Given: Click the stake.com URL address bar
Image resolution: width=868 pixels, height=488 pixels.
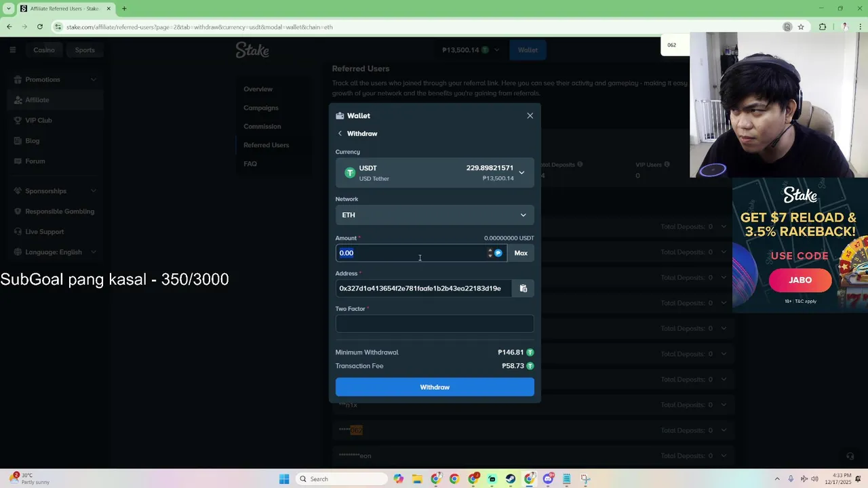Looking at the screenshot, I should 420,26.
